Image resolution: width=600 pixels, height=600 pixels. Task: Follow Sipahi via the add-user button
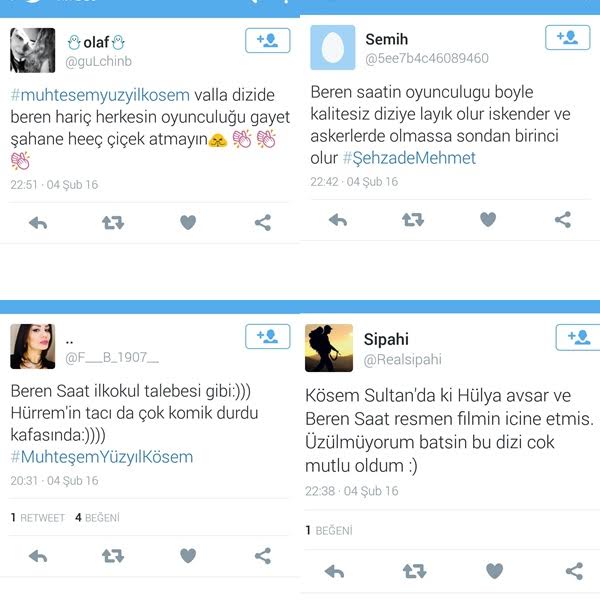click(x=578, y=337)
